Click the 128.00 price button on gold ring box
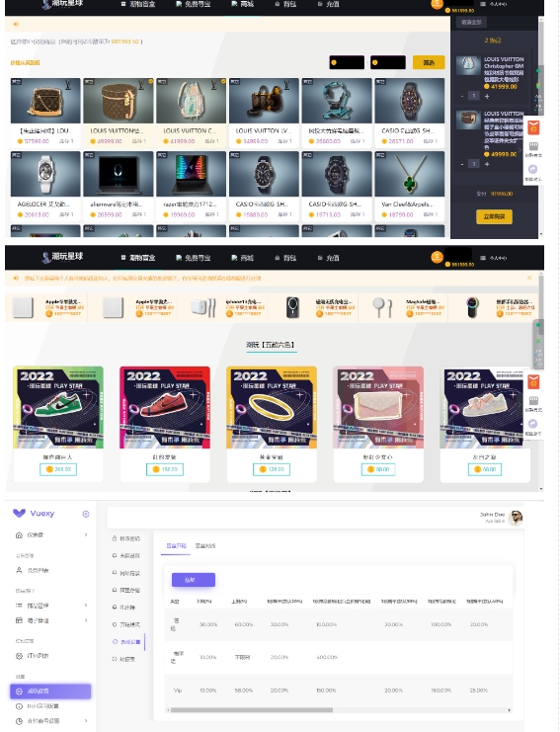The width and height of the screenshot is (560, 732). (x=272, y=469)
